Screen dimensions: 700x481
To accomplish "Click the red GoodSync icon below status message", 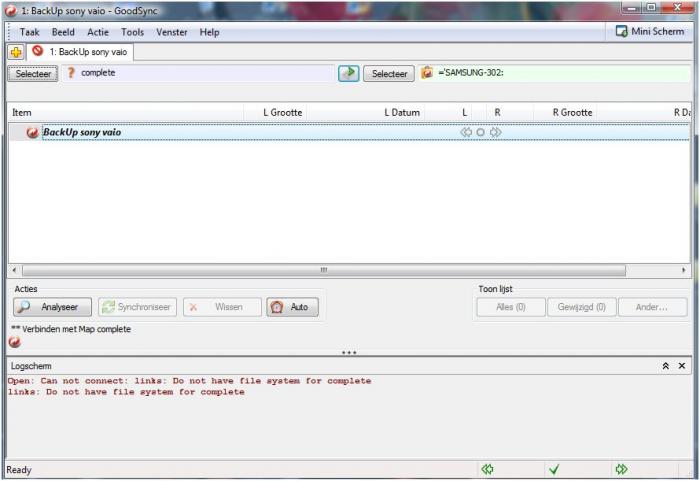I will [x=14, y=343].
